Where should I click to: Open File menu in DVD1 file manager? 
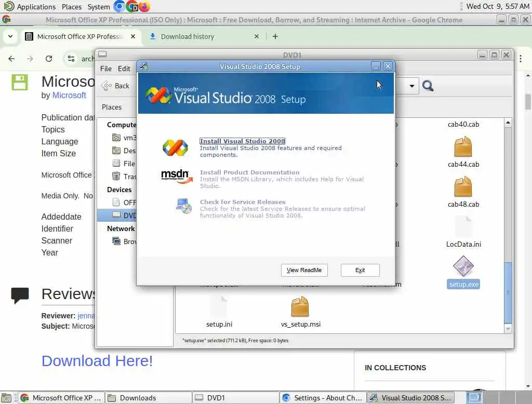click(x=106, y=69)
